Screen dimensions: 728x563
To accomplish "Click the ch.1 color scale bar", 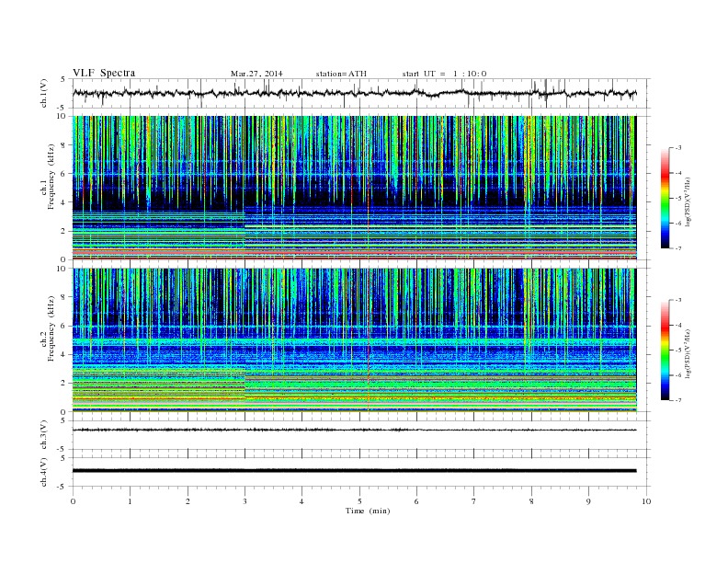I will coord(665,198).
